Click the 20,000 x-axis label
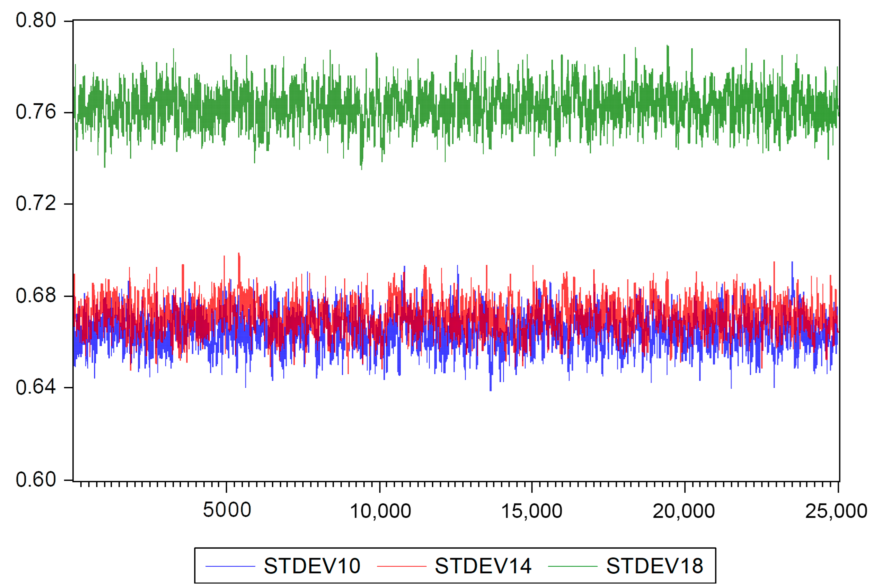 (684, 511)
